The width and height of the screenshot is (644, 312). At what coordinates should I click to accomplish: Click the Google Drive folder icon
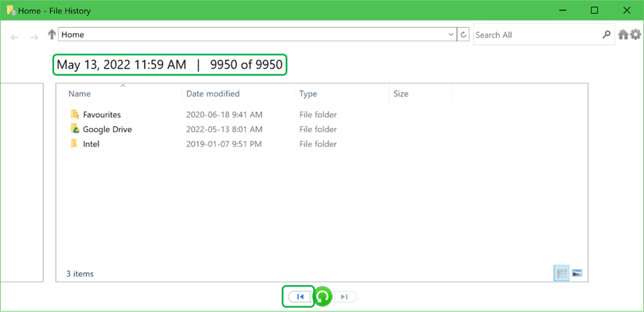coord(75,129)
